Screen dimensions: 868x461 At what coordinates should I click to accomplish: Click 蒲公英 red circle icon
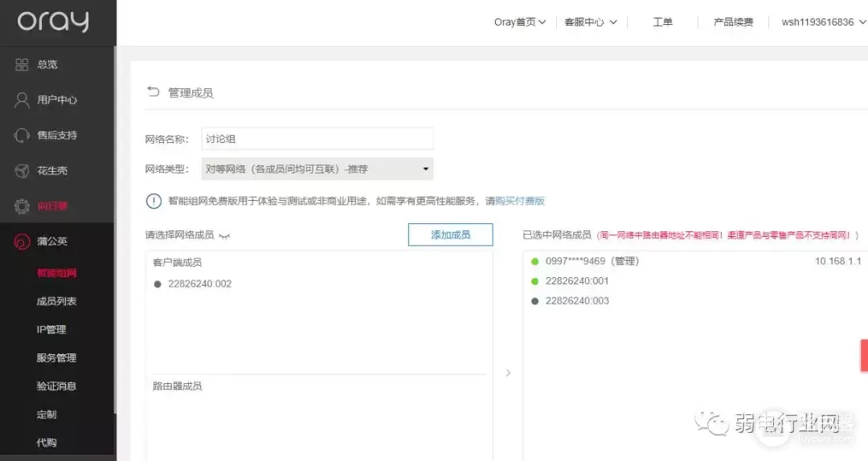[x=22, y=242]
